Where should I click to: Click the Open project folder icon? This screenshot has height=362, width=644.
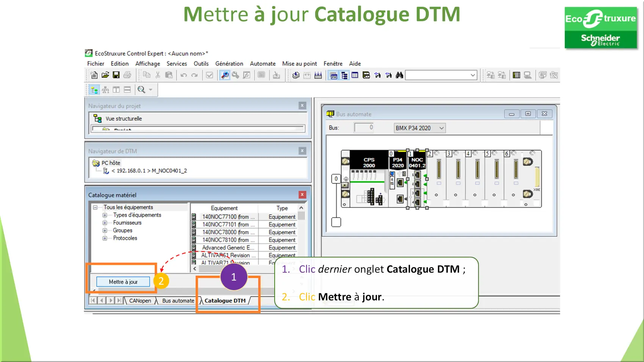coord(105,75)
